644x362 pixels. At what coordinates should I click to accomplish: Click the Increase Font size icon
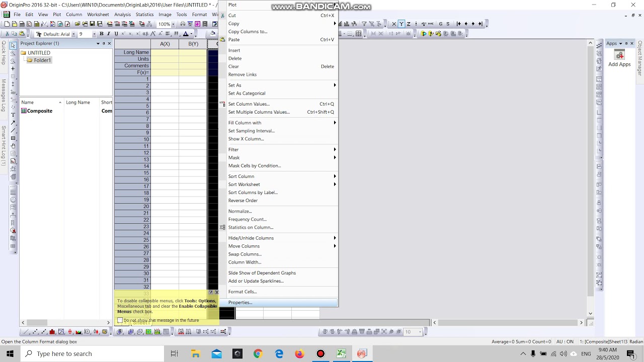153,34
